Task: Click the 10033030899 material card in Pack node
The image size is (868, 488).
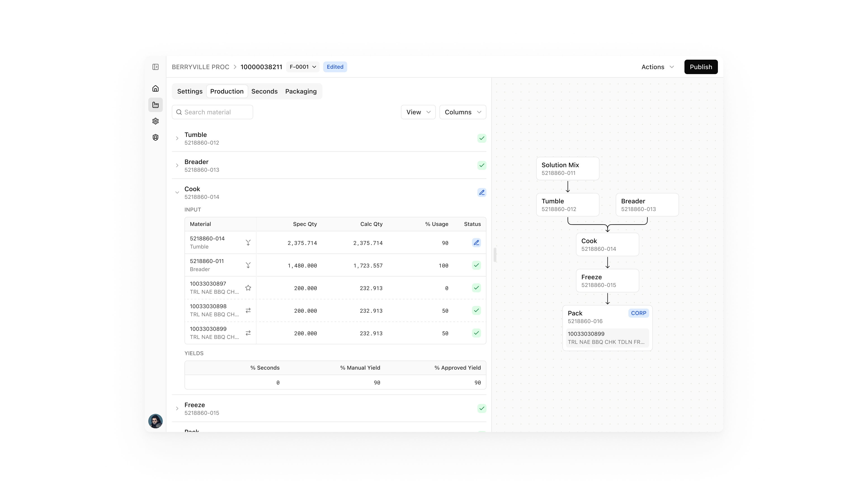Action: click(607, 338)
